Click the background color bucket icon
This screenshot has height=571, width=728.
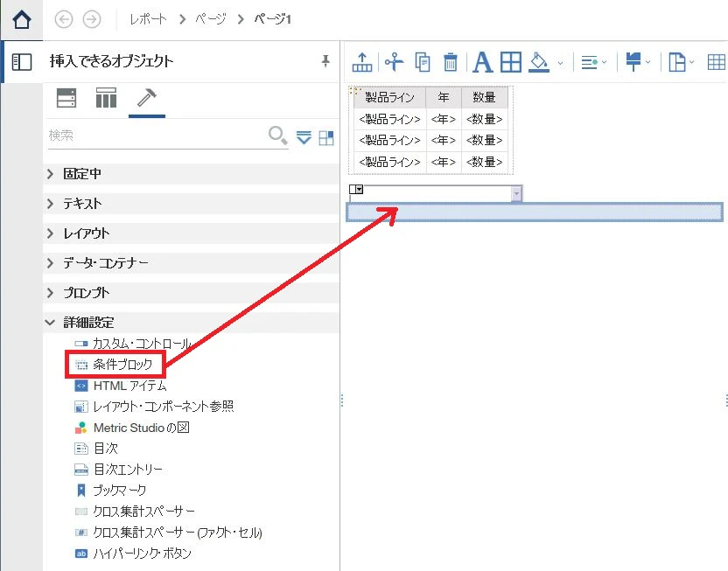[539, 62]
